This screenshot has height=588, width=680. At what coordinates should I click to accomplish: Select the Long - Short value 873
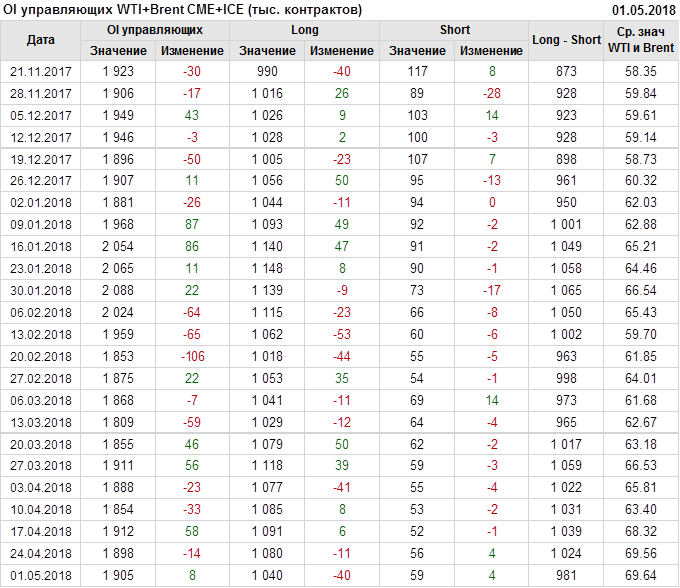(x=566, y=72)
